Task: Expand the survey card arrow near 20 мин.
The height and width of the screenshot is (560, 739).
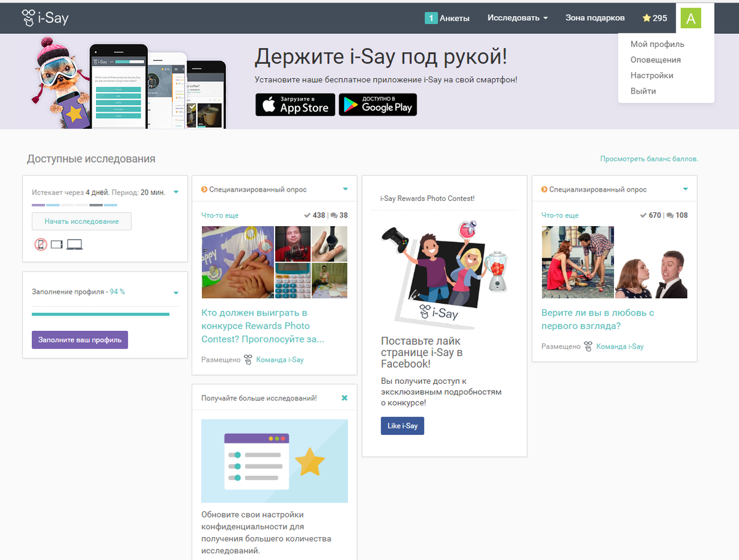Action: point(176,192)
